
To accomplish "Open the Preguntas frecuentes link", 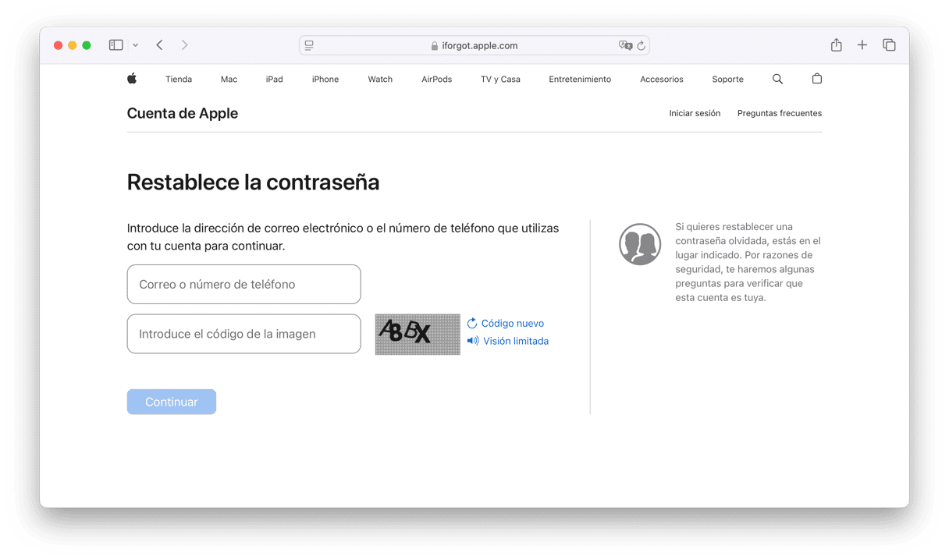I will tap(780, 113).
